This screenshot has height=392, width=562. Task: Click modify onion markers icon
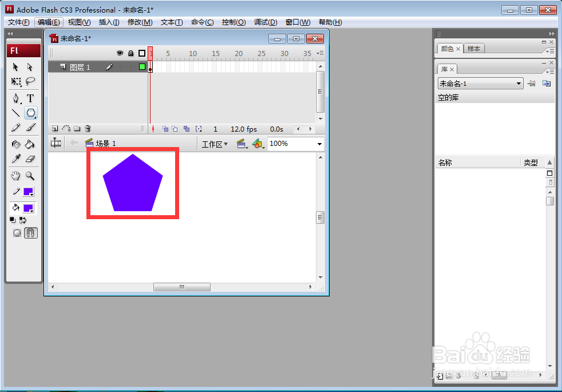coord(199,129)
